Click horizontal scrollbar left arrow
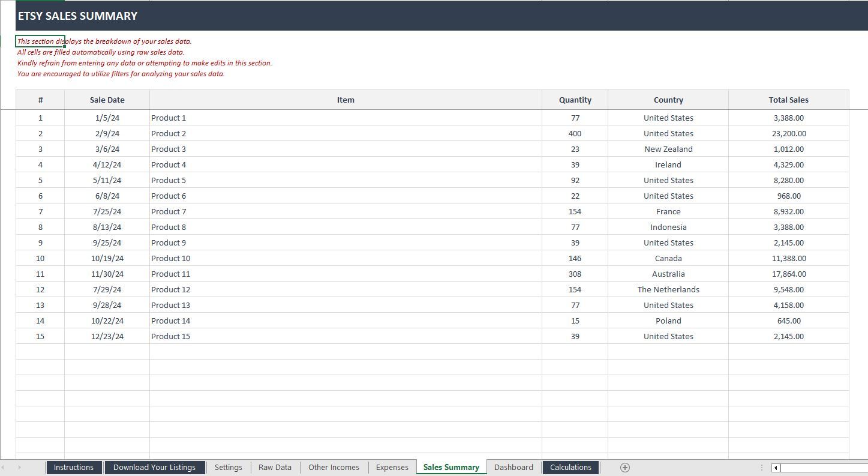Viewport: 868px width, 476px height. 776,468
